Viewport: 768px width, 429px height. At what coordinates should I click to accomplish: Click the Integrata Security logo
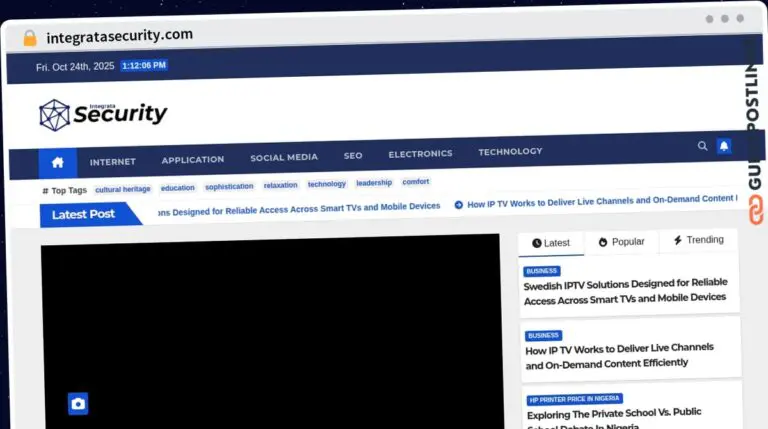coord(103,115)
